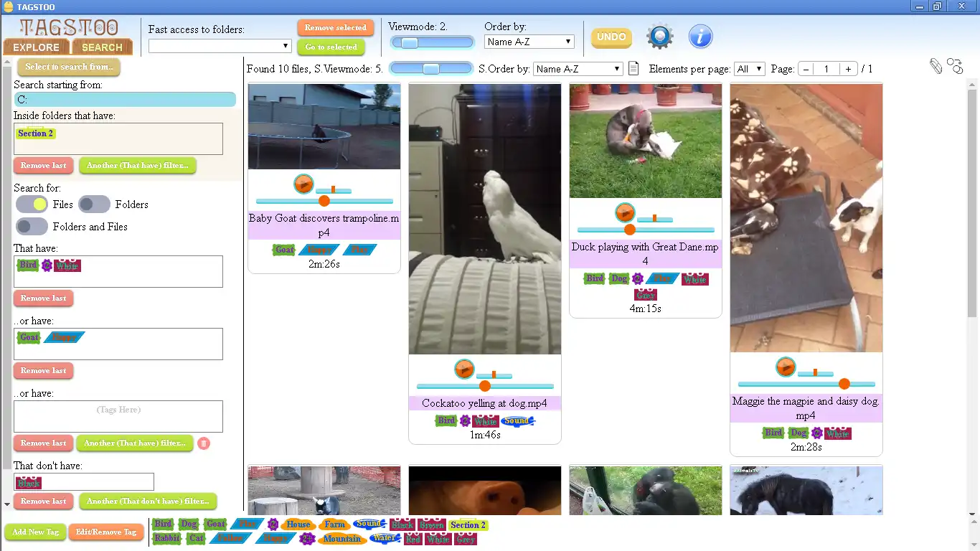Toggle the Files search switch
Image resolution: width=980 pixels, height=551 pixels.
click(x=32, y=204)
